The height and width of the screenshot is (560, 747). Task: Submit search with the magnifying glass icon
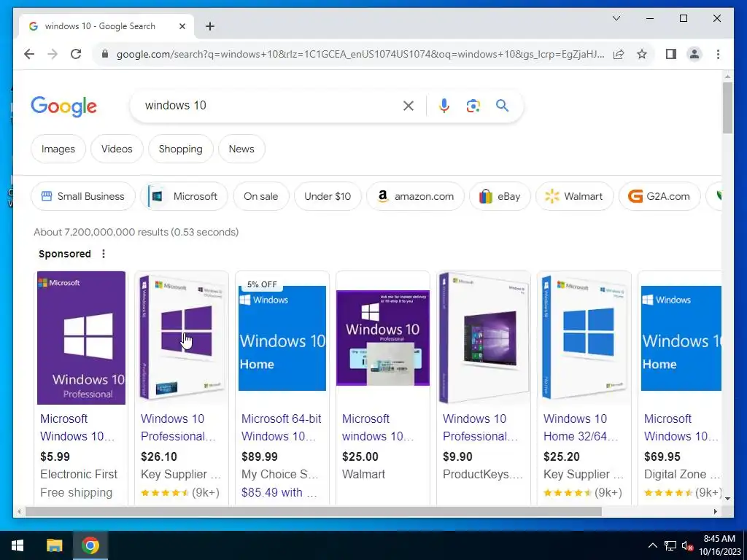tap(502, 105)
